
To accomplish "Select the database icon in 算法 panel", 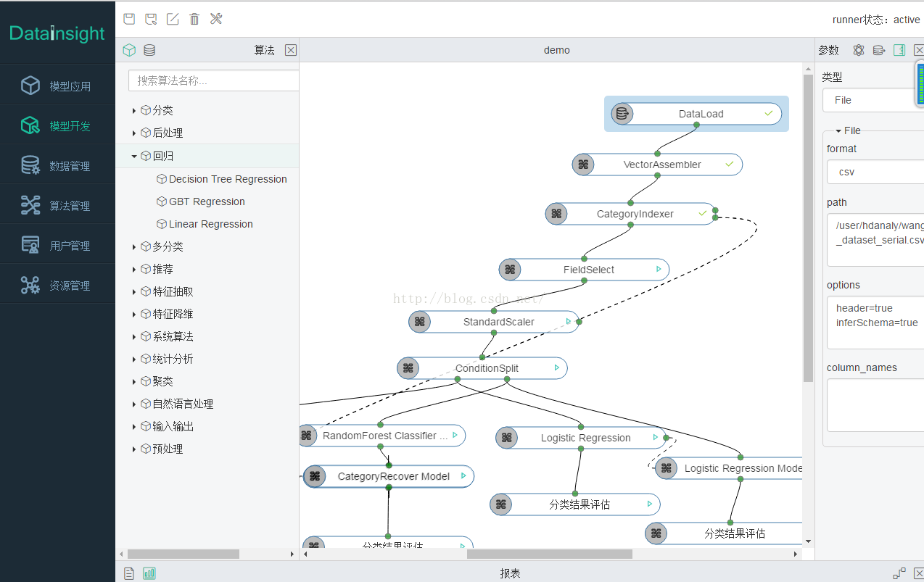I will (x=149, y=50).
